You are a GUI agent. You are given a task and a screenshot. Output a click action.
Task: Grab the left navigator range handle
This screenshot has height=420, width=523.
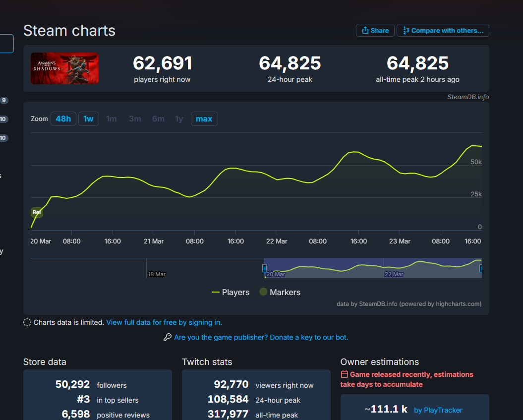point(264,268)
